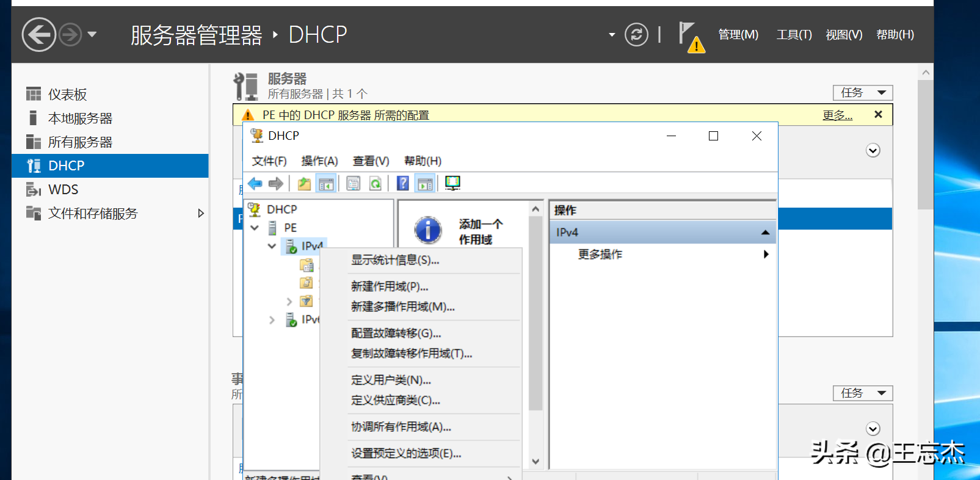Click the Server Manager refresh circle icon

(x=636, y=34)
